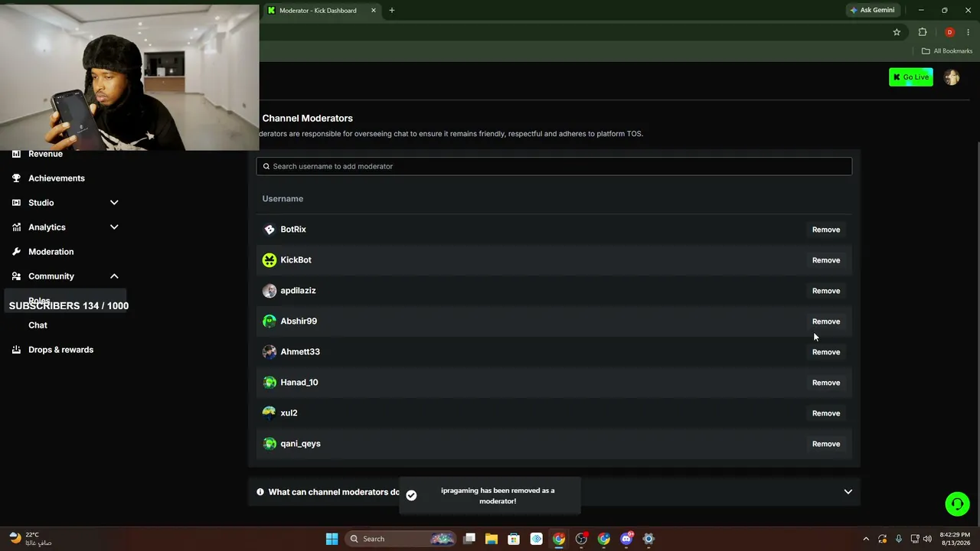Click the apdilaziz profile picture
The image size is (980, 551).
tap(269, 291)
